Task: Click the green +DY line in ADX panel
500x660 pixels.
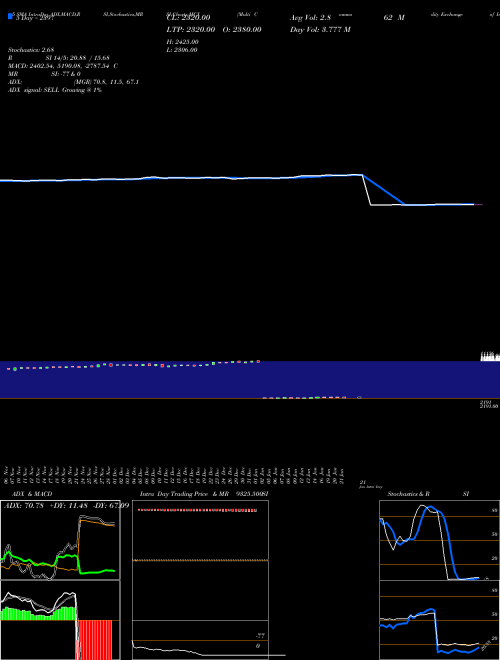Action: (58, 563)
